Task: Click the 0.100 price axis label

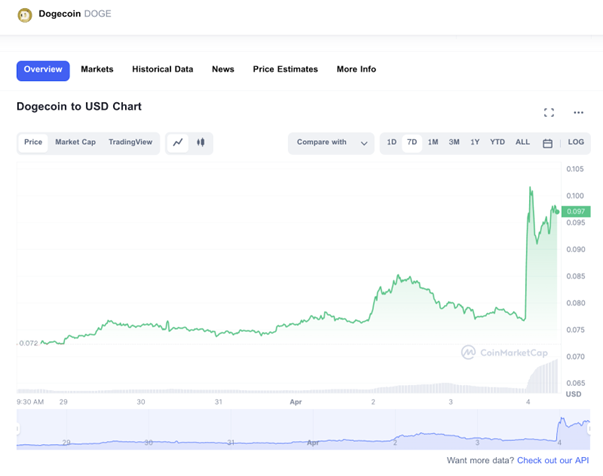Action: (575, 196)
